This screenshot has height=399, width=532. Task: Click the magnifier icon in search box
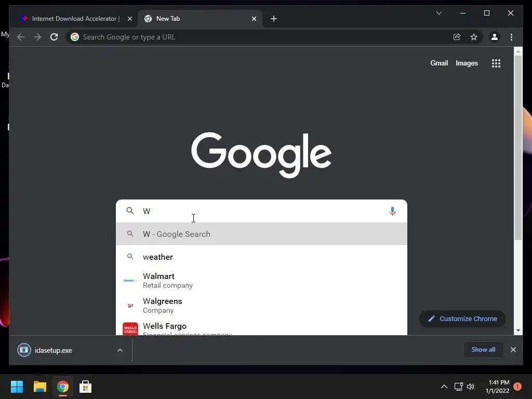coord(130,211)
